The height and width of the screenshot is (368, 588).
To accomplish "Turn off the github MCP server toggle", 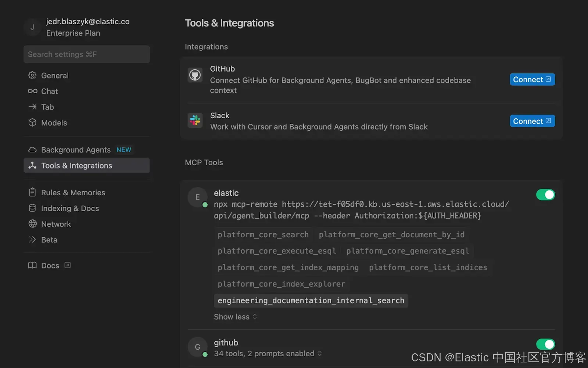I will (545, 344).
